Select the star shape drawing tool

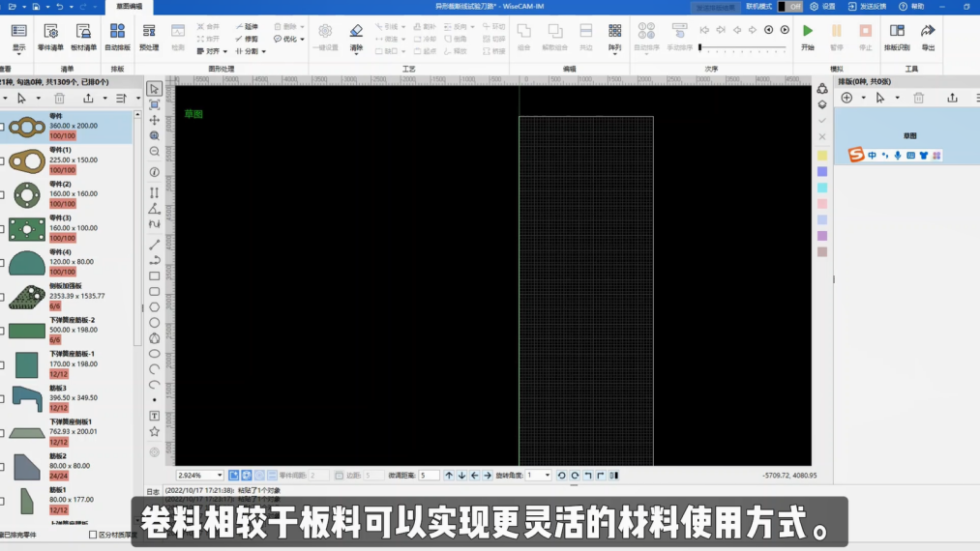[155, 431]
